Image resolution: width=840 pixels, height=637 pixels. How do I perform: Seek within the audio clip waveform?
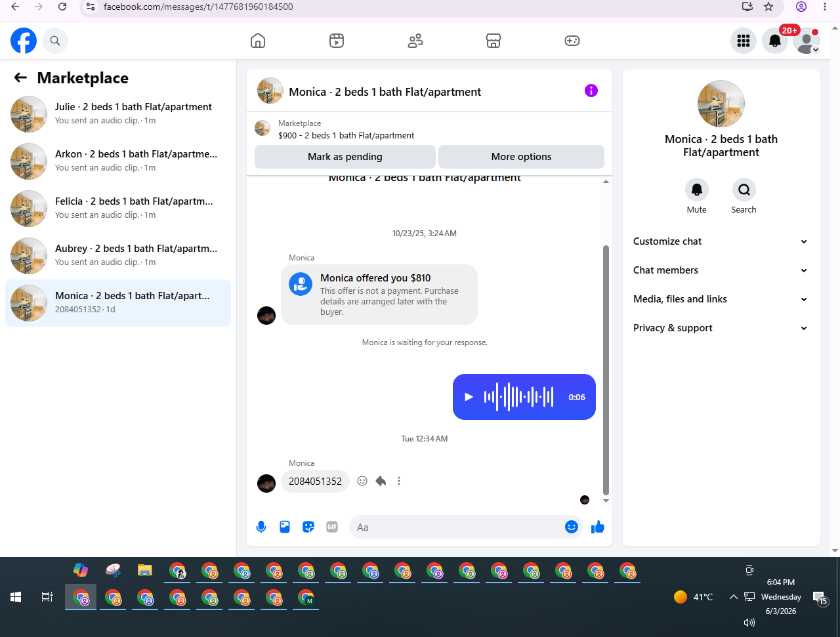[519, 397]
